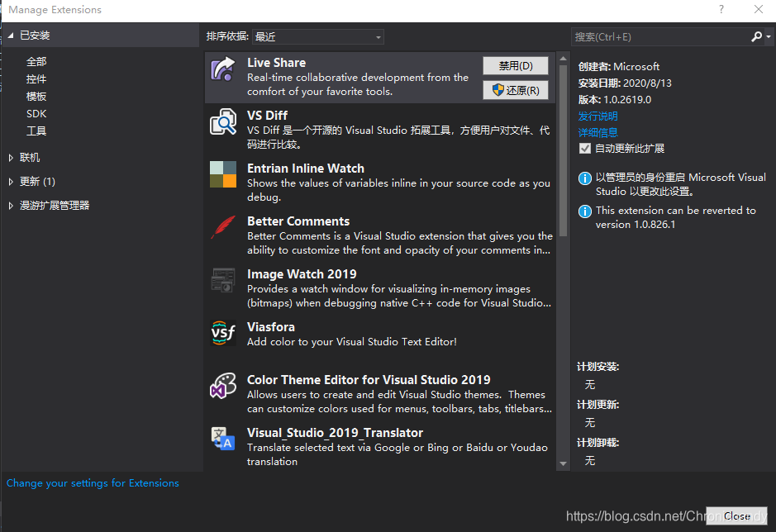Click the Color Theme Editor palette icon
The width and height of the screenshot is (776, 532).
(222, 386)
